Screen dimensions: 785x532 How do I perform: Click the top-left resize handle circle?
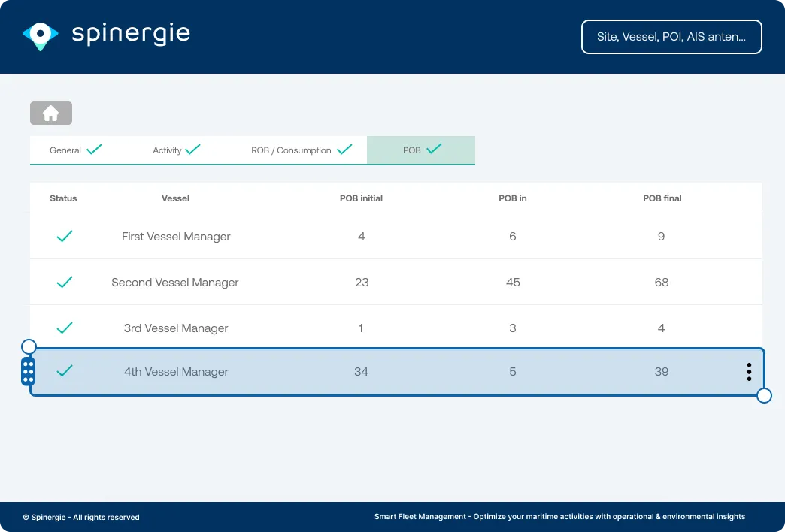(29, 346)
